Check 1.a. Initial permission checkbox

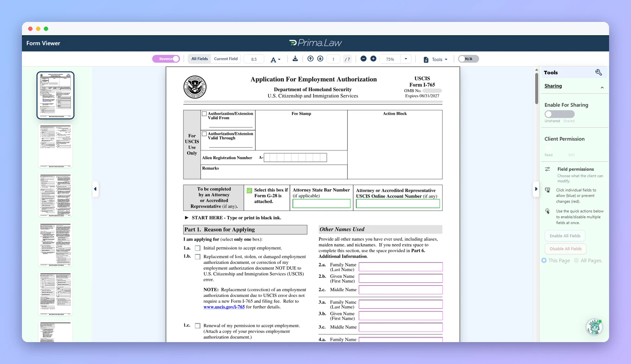[x=198, y=248]
